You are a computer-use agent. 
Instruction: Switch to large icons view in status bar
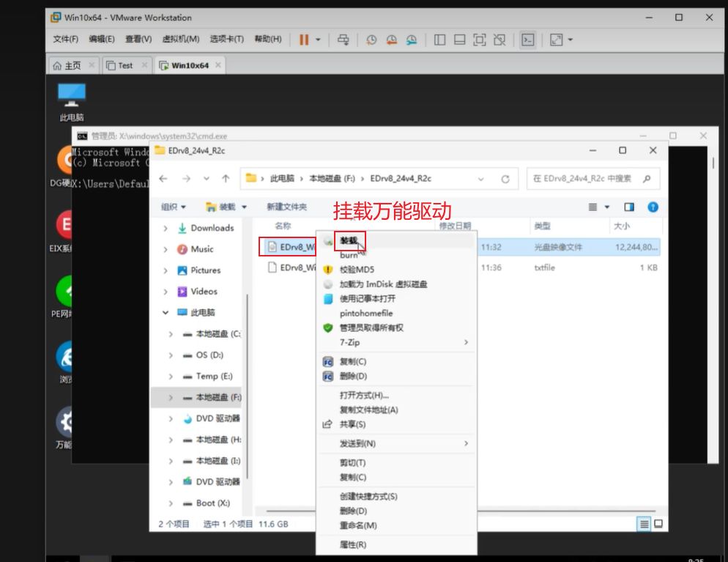point(658,524)
